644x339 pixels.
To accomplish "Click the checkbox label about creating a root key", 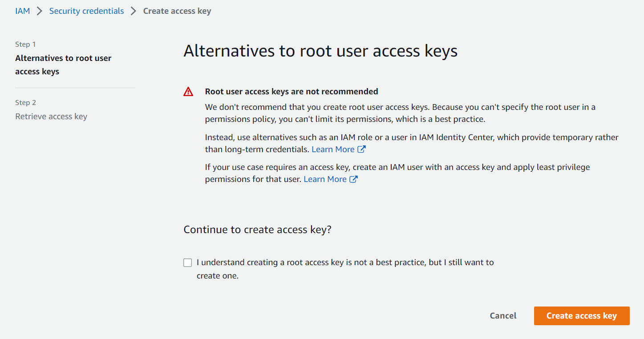I will (345, 262).
